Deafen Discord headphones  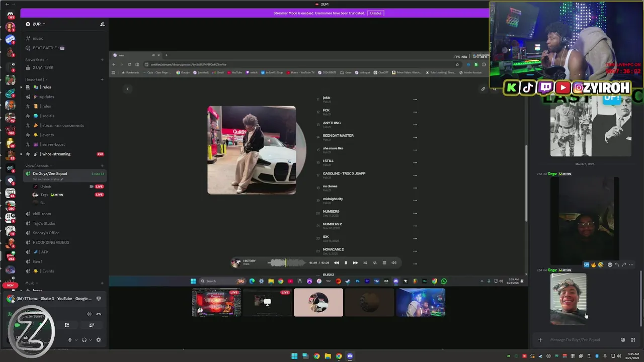click(x=84, y=340)
